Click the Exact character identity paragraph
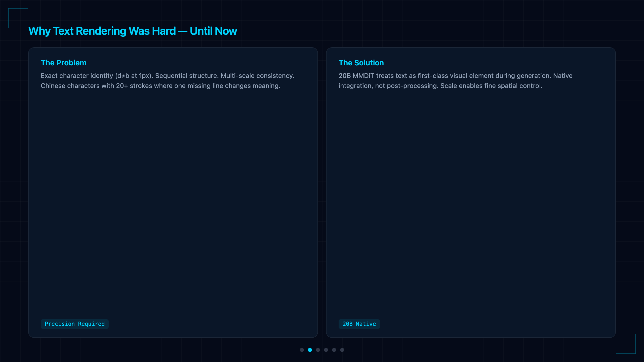The height and width of the screenshot is (362, 644). point(168,81)
